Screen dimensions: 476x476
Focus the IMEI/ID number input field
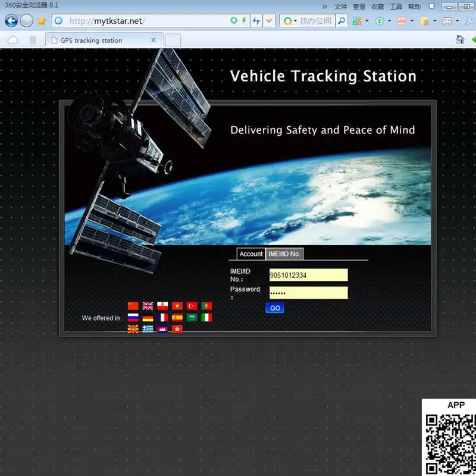click(x=308, y=275)
